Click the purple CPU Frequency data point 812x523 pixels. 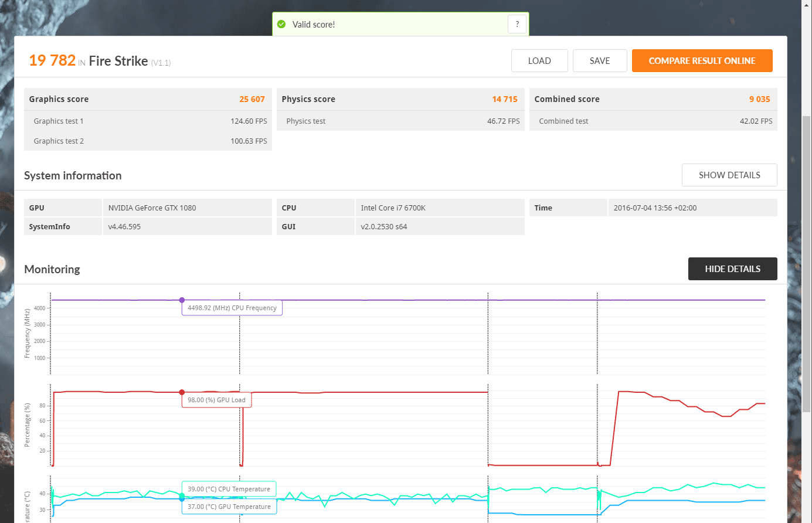[182, 300]
